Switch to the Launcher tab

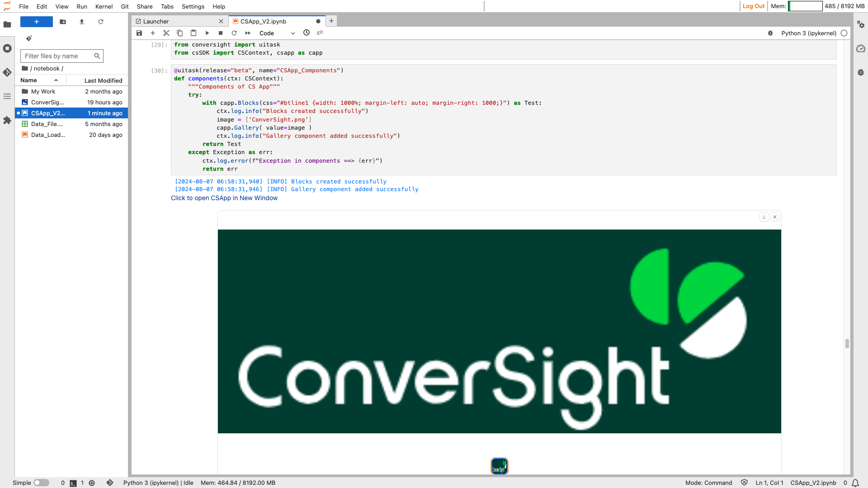(180, 21)
